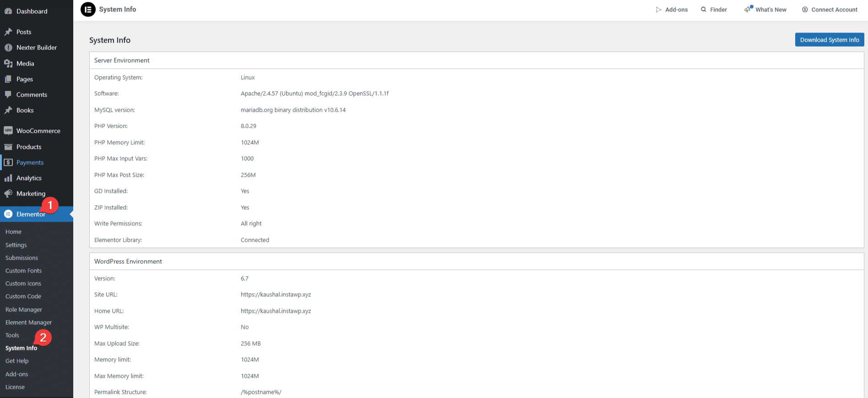The width and height of the screenshot is (868, 398).
Task: Open What's New notifications
Action: pyautogui.click(x=765, y=10)
